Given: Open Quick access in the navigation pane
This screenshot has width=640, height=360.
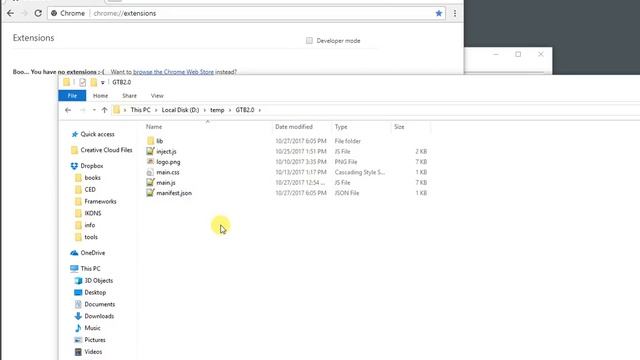Looking at the screenshot, I should (x=98, y=134).
